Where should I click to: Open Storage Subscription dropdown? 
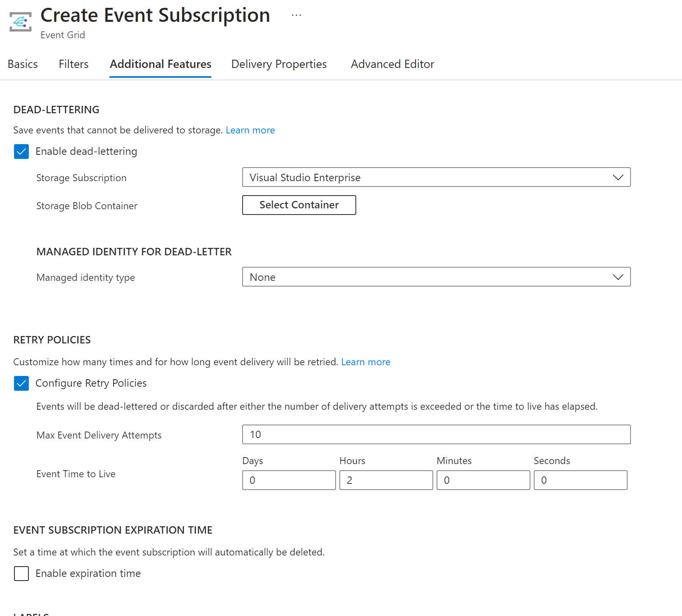[436, 177]
